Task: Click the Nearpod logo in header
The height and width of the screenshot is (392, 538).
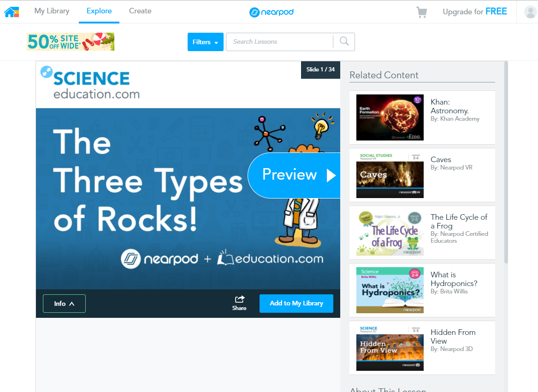Action: click(271, 12)
